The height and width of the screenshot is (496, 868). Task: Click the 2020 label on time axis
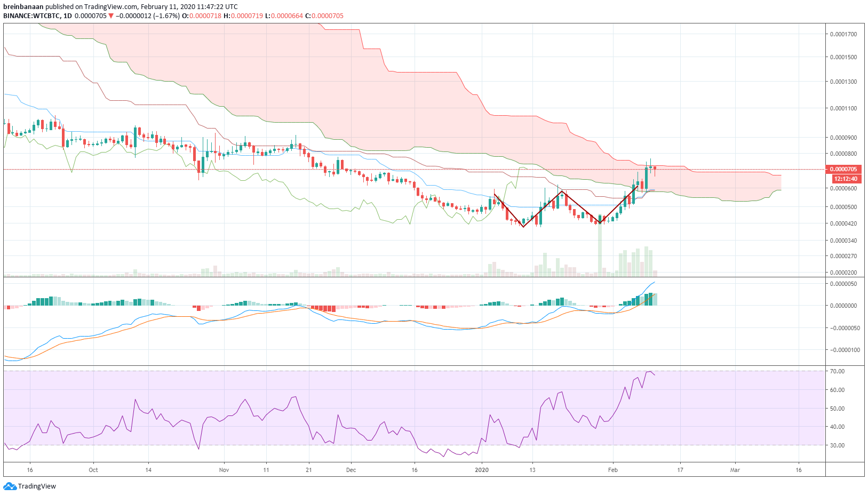pos(482,470)
